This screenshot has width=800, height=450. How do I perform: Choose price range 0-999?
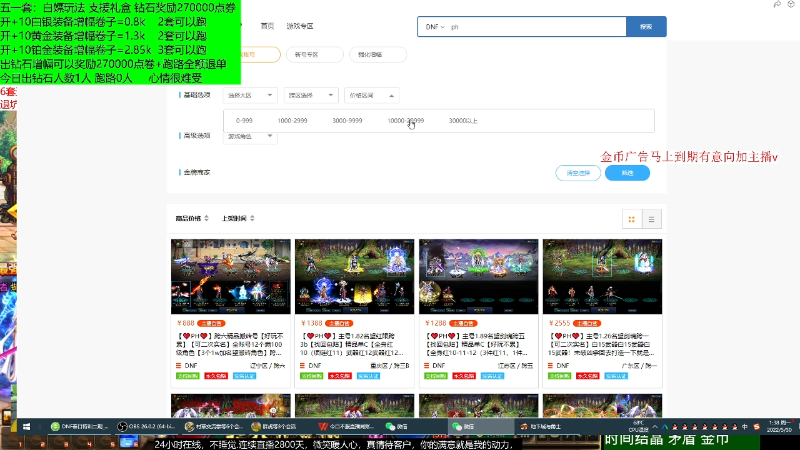click(244, 121)
